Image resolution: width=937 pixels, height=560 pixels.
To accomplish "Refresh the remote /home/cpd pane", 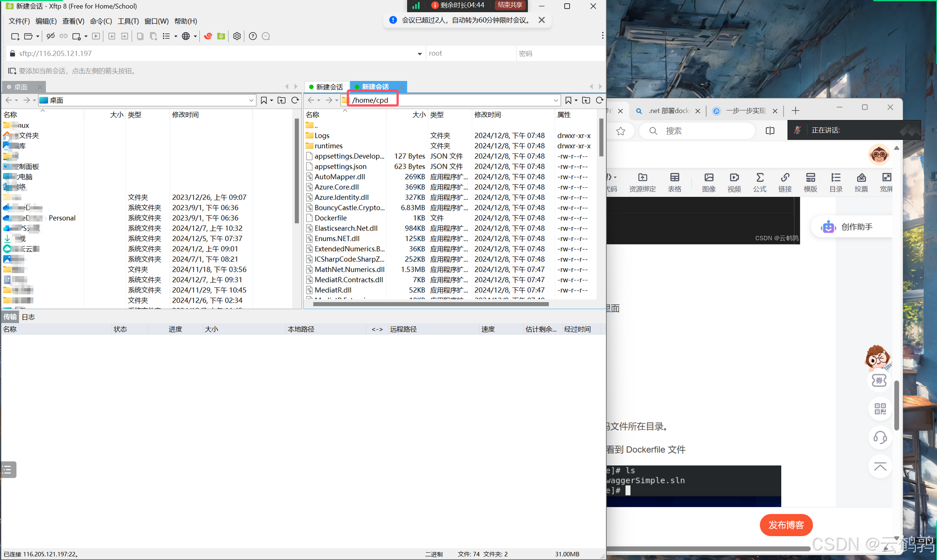I will (x=600, y=101).
